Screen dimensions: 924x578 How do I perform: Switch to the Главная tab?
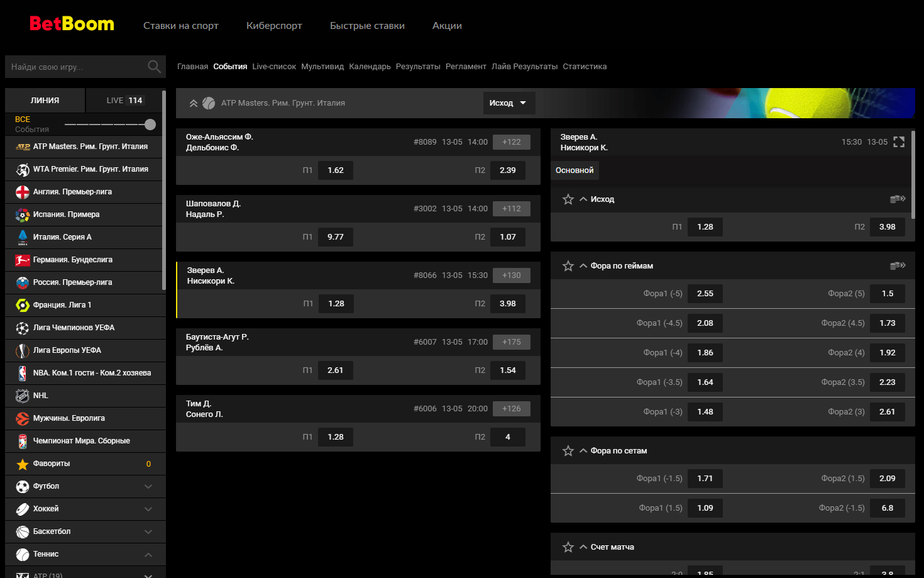pos(192,67)
